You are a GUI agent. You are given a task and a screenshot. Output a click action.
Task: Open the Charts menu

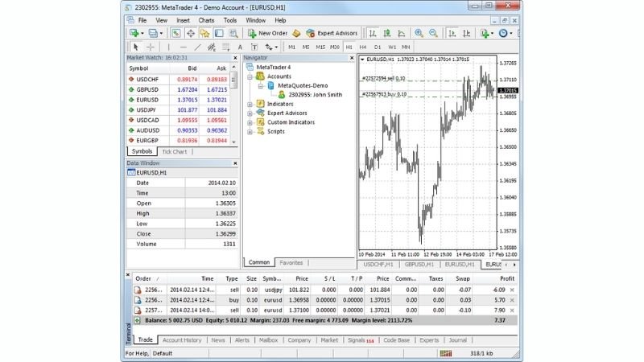[x=206, y=20]
